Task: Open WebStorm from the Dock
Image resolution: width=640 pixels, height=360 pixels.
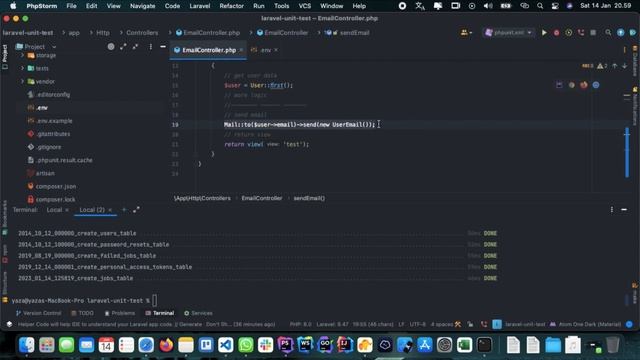Action: coord(305,345)
